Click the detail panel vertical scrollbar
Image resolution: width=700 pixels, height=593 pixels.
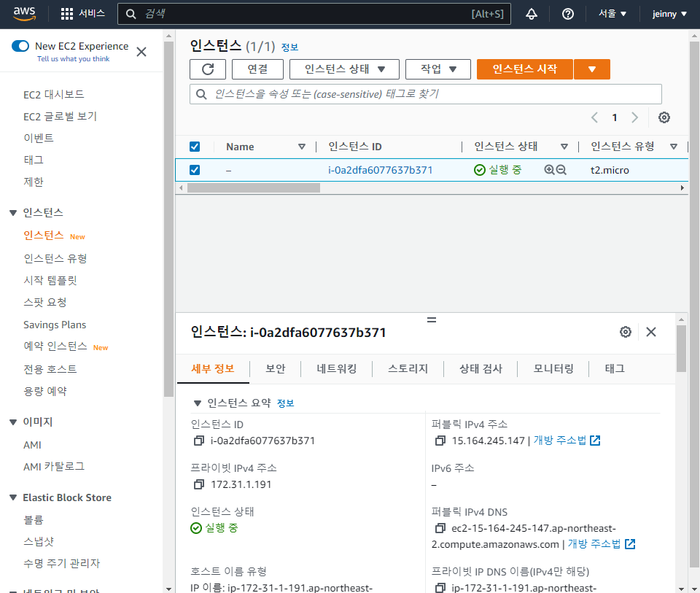(681, 349)
